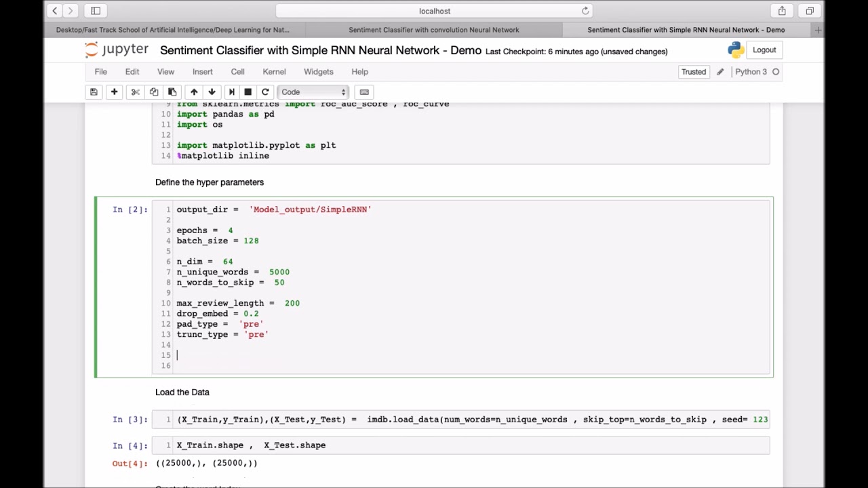
Task: Switch to the convolution Neural Network tab
Action: point(434,30)
